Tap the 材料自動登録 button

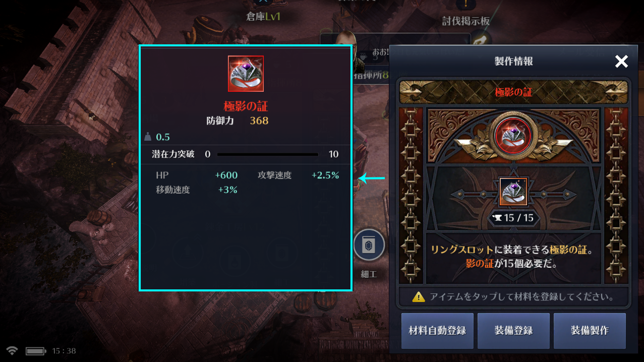(437, 331)
